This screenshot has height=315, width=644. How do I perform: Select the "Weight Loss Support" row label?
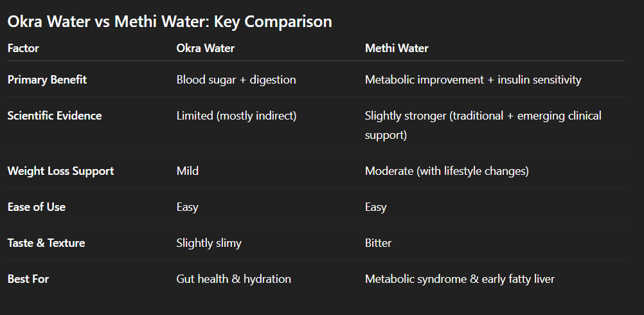60,171
